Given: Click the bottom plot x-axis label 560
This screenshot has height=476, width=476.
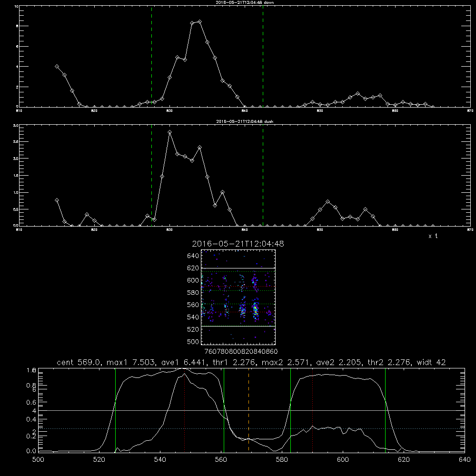Looking at the screenshot, I should coord(221,460).
